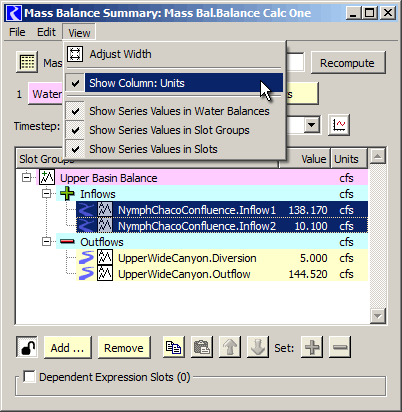This screenshot has height=412, width=402.
Task: Collapse the Upper Basin Balance tree node
Action: [26, 177]
